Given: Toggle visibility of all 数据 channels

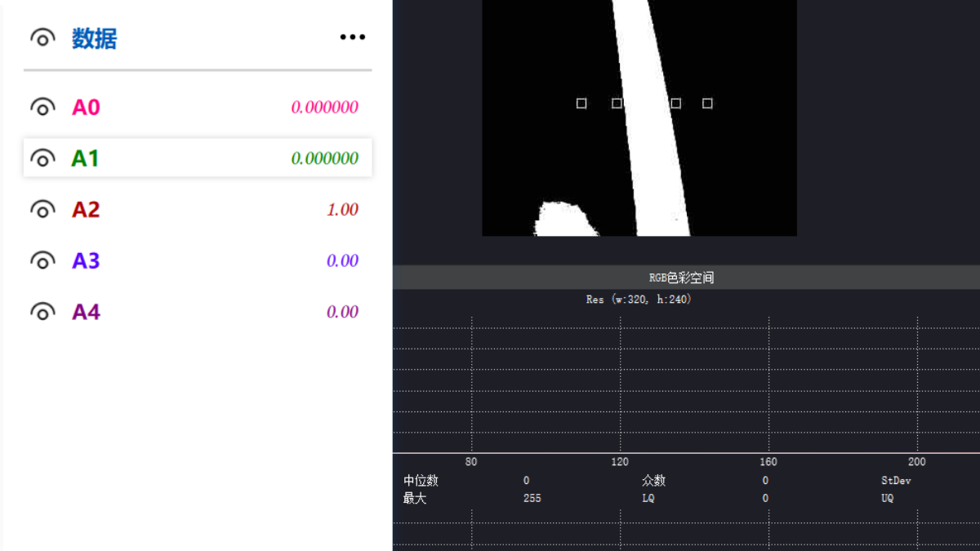Looking at the screenshot, I should click(42, 38).
